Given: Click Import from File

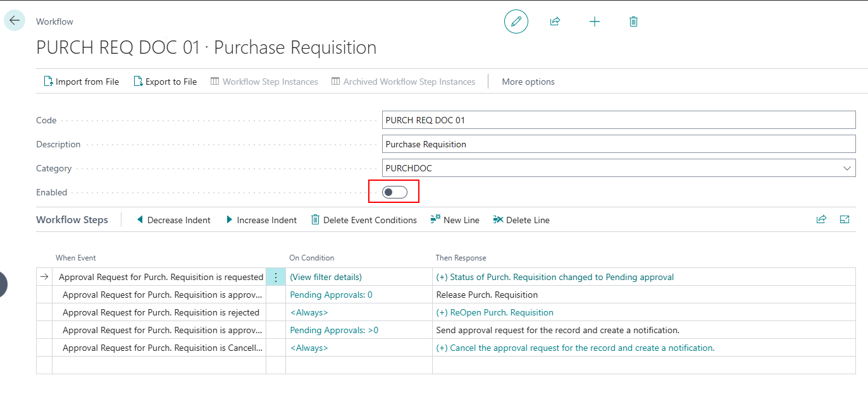Looking at the screenshot, I should (x=81, y=82).
